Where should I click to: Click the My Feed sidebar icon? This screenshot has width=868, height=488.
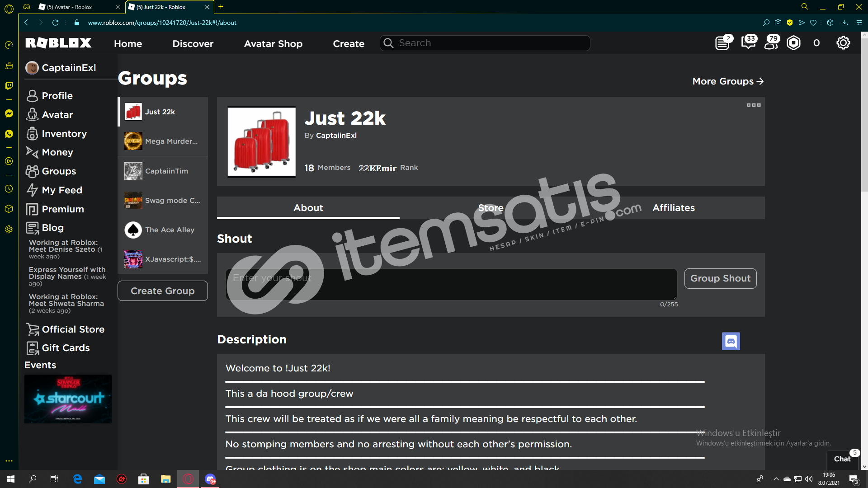(32, 190)
